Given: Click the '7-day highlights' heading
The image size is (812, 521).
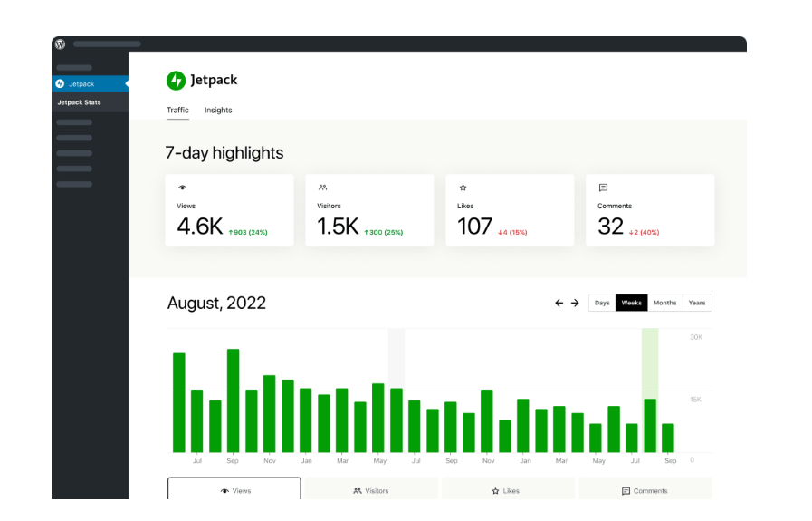Looking at the screenshot, I should click(x=224, y=153).
